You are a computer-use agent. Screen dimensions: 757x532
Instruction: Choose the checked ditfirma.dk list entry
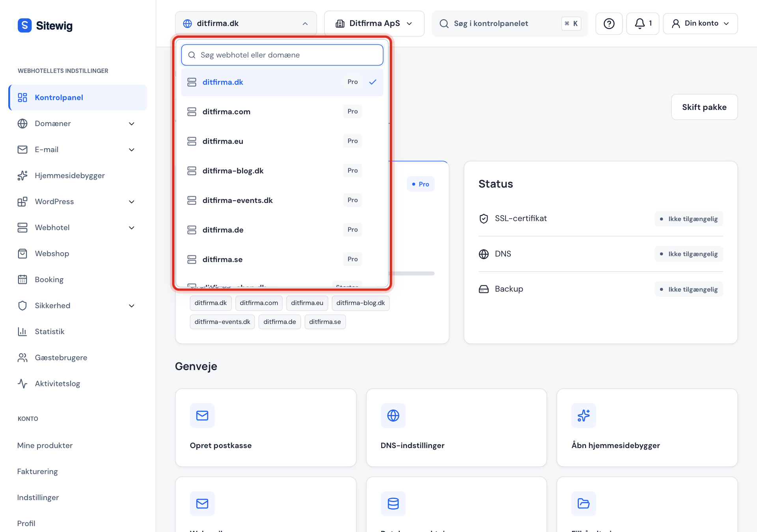282,82
